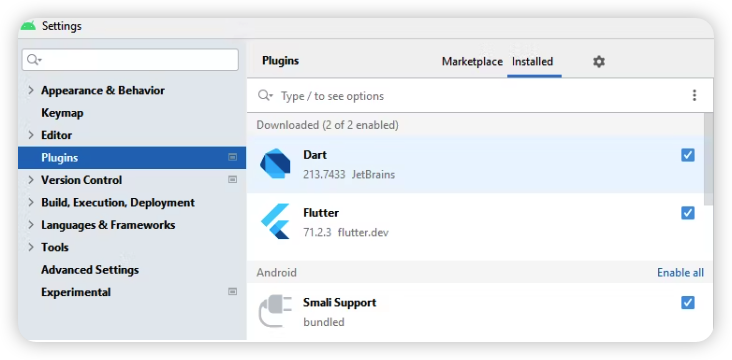Uncheck the Flutter plugin checkbox
732x360 pixels.
pyautogui.click(x=688, y=213)
